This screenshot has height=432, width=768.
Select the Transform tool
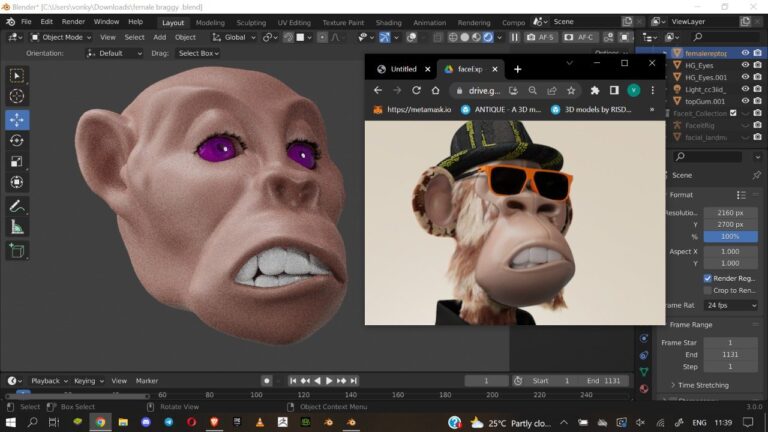point(17,182)
